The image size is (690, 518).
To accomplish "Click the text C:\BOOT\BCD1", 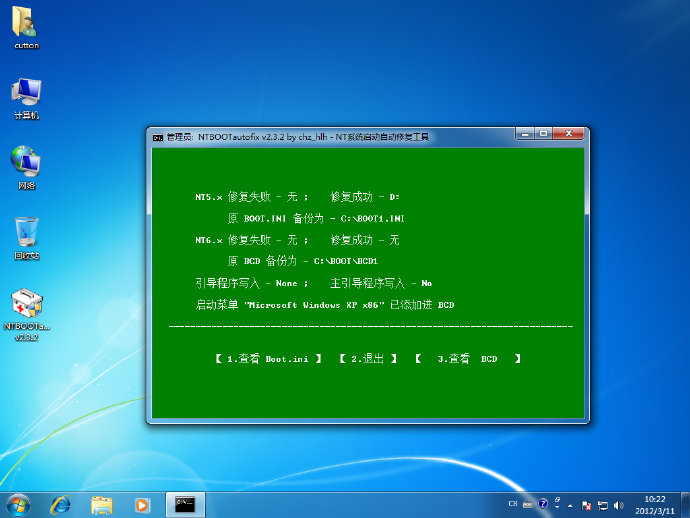I will pos(346,261).
